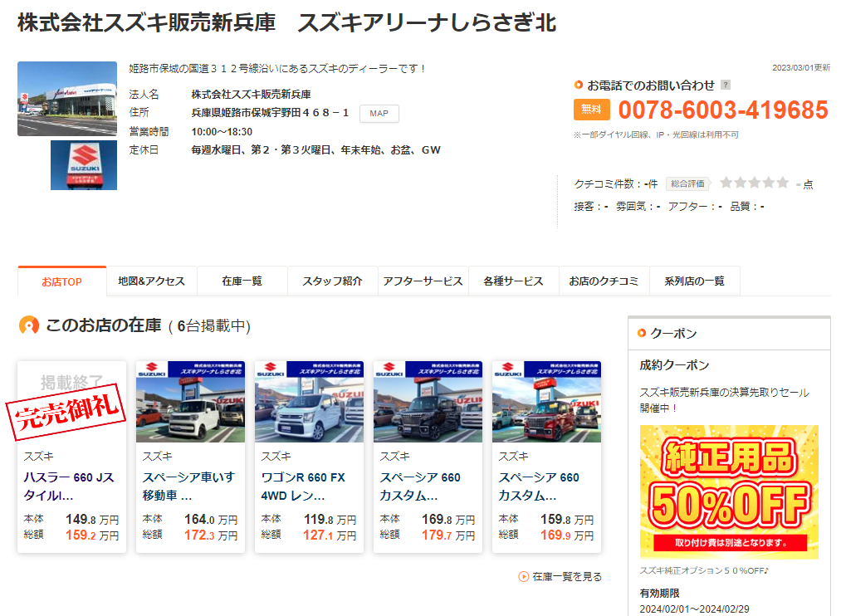
Task: Click the total price 179.7 万円
Action: point(448,535)
